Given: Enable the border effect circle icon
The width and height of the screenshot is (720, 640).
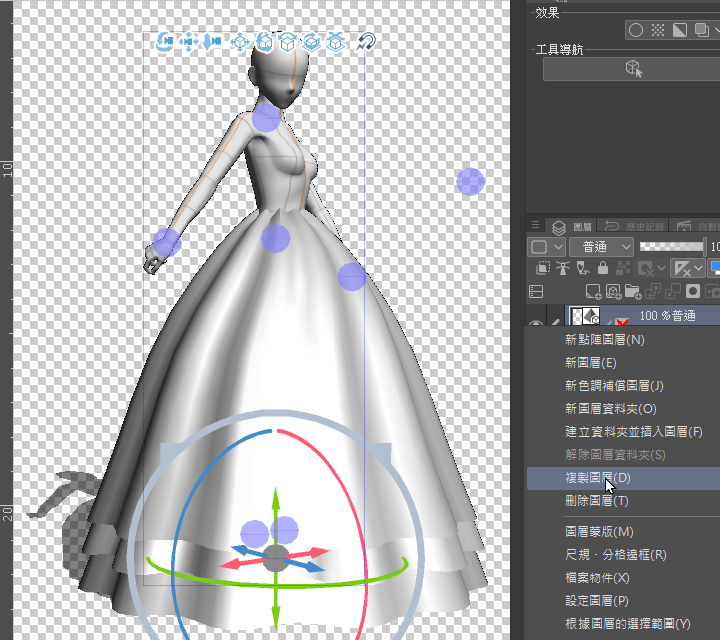Looking at the screenshot, I should [636, 30].
